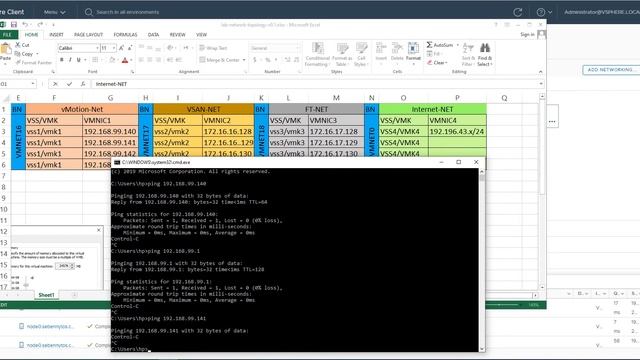
Task: Click the insert function fx button
Action: pos(83,84)
